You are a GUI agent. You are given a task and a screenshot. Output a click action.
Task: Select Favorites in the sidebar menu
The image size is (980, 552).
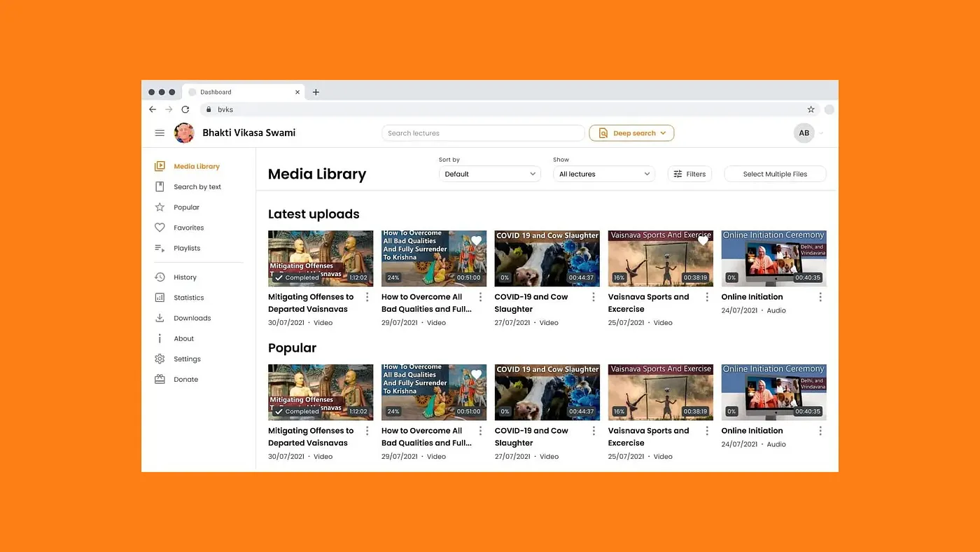(x=188, y=228)
